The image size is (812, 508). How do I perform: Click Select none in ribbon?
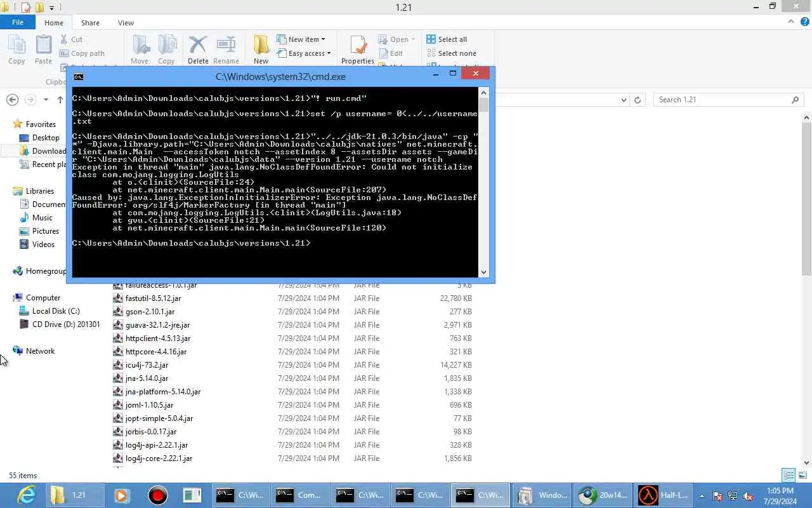(x=451, y=53)
